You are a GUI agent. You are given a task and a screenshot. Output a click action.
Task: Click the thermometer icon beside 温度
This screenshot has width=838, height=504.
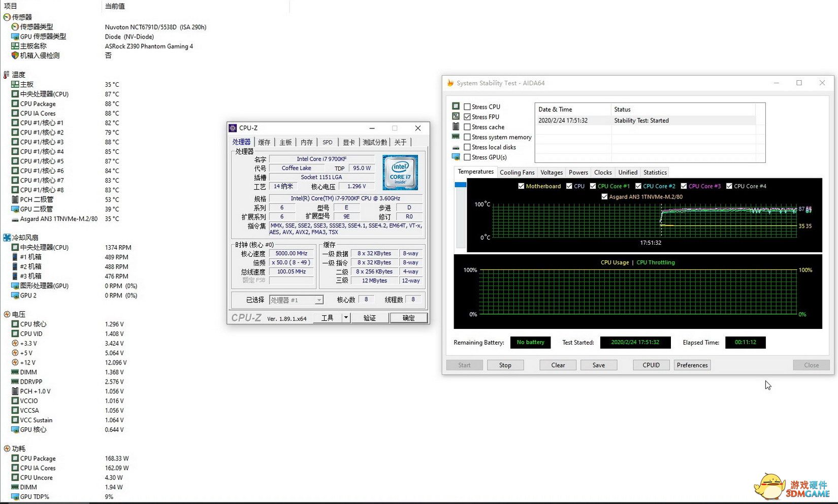[x=7, y=75]
